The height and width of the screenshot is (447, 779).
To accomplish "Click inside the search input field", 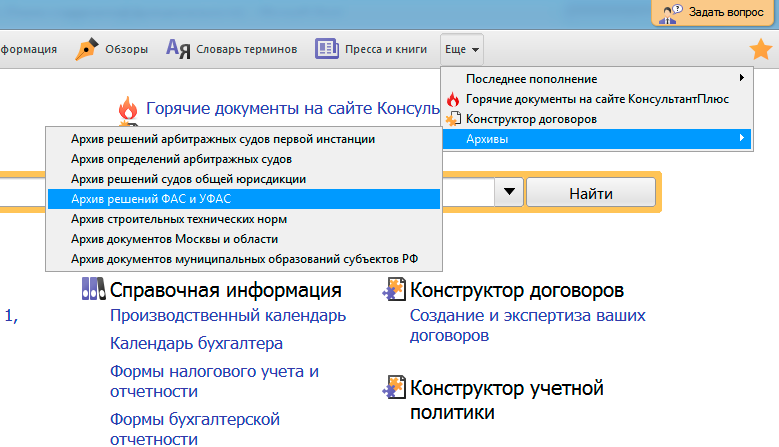I will (x=247, y=192).
